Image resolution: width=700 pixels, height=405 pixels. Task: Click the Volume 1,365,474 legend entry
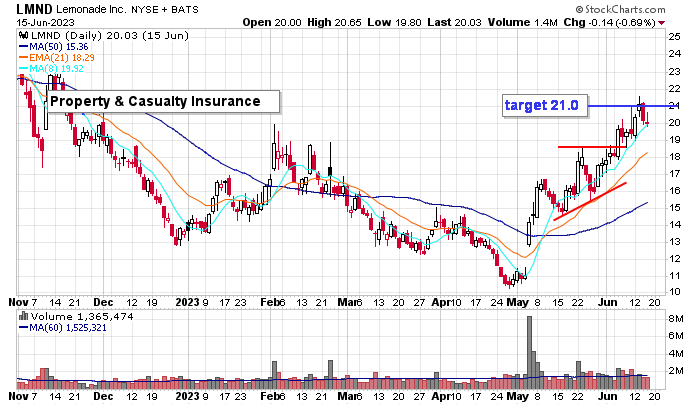coord(81,317)
